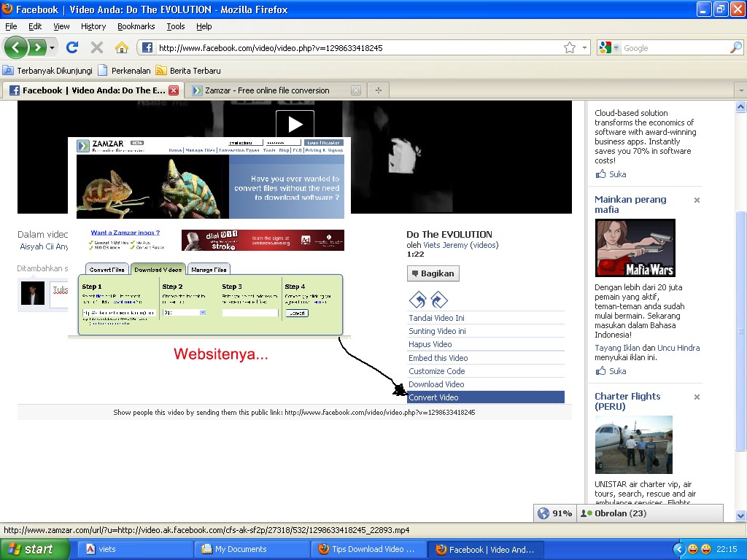Click the Embed this Video link
This screenshot has height=560, width=747.
point(438,357)
